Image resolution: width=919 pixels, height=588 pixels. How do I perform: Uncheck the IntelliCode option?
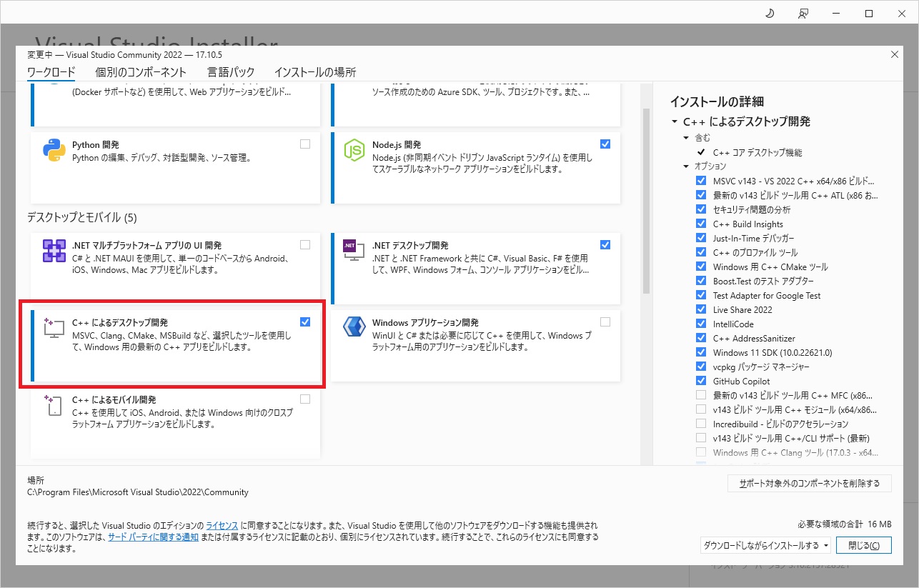point(700,324)
